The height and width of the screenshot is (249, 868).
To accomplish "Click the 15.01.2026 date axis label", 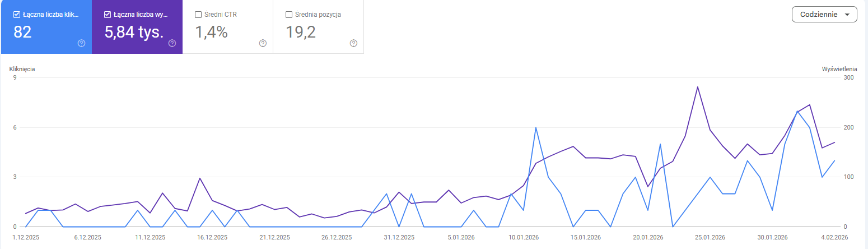I will pyautogui.click(x=585, y=237).
